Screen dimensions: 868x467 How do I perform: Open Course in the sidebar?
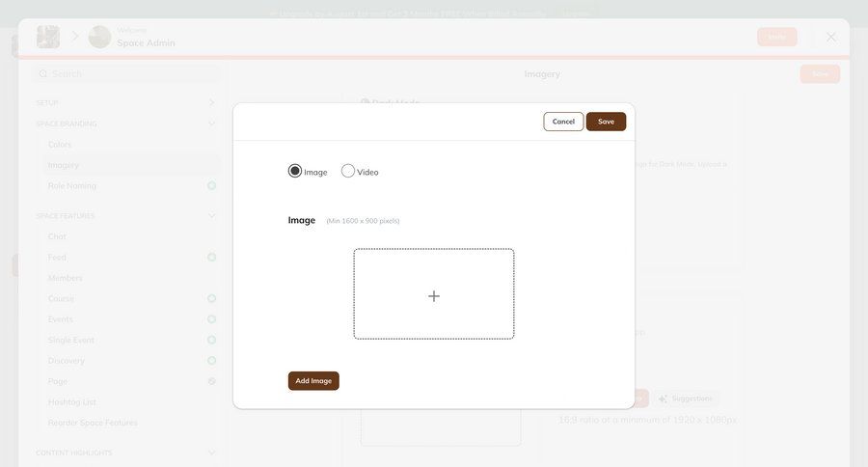point(61,298)
